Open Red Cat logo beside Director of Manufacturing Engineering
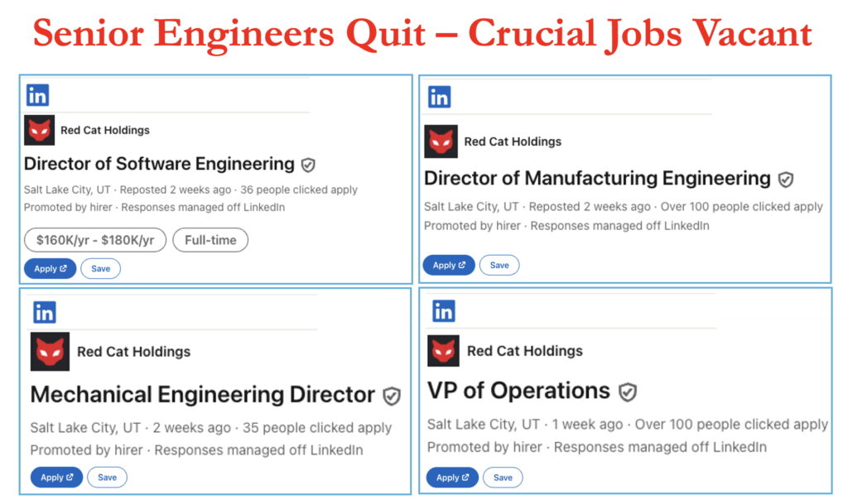The image size is (848, 504). click(x=441, y=142)
